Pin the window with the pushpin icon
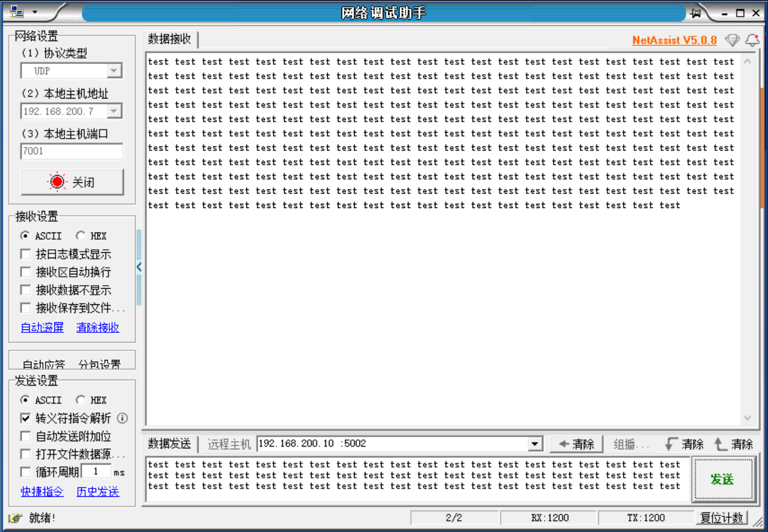 [696, 13]
